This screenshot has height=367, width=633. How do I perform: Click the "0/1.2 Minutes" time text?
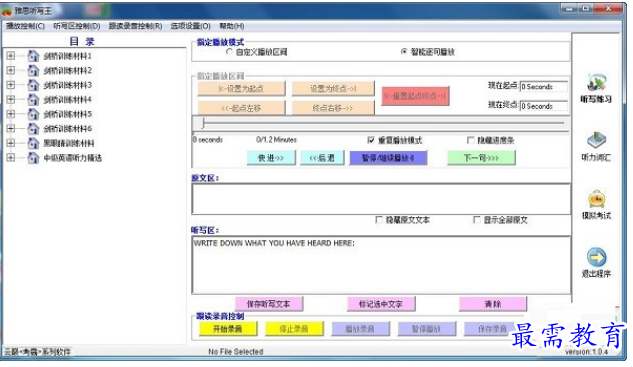click(276, 140)
